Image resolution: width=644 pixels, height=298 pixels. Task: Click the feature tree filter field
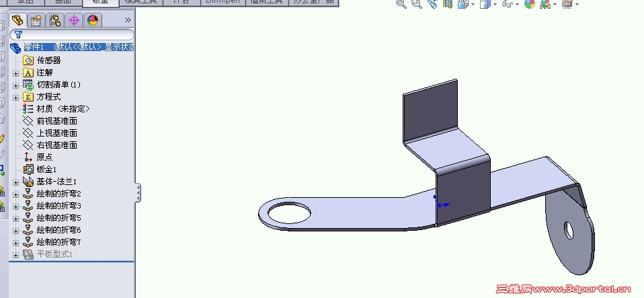point(72,34)
